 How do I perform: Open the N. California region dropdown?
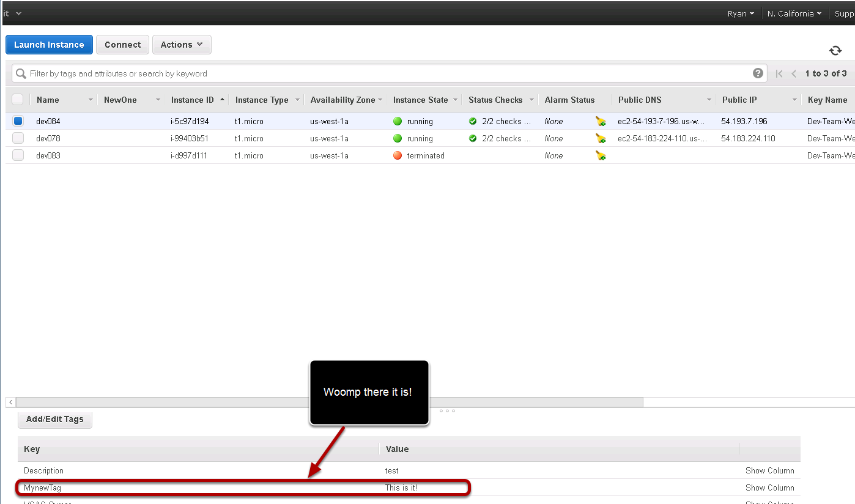(x=794, y=13)
